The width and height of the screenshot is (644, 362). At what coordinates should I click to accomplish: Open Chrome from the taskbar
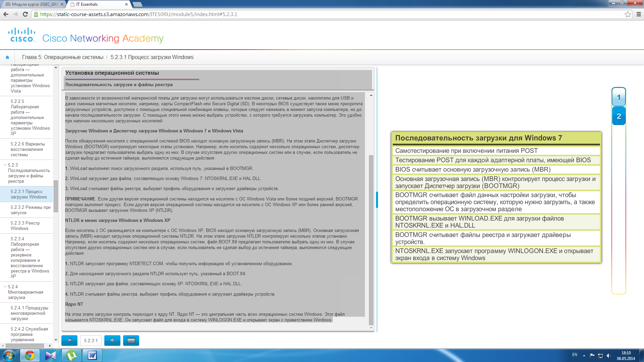30,355
